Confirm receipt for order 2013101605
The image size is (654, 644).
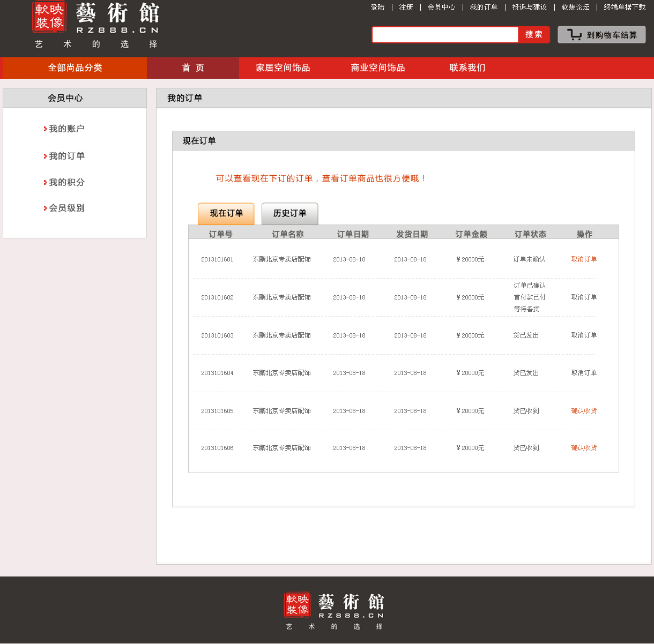click(584, 411)
